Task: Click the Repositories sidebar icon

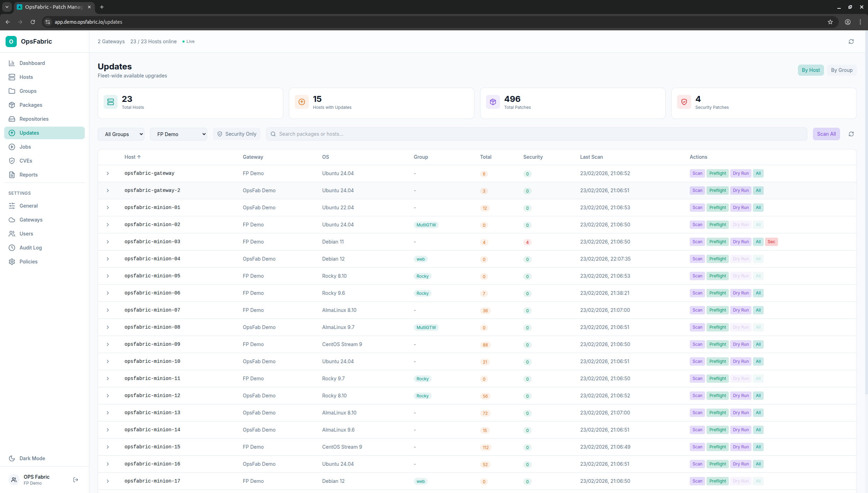Action: 12,119
